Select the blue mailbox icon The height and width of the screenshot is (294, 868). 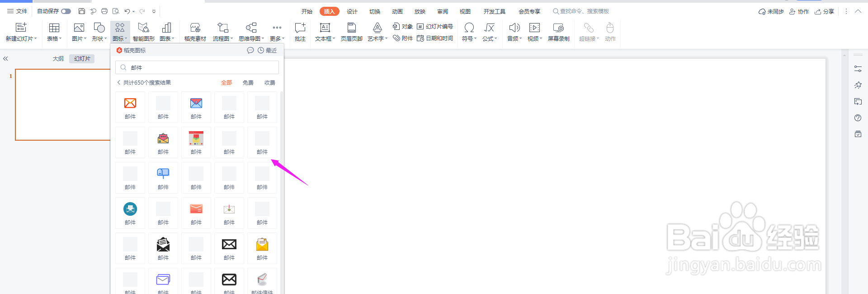[163, 173]
